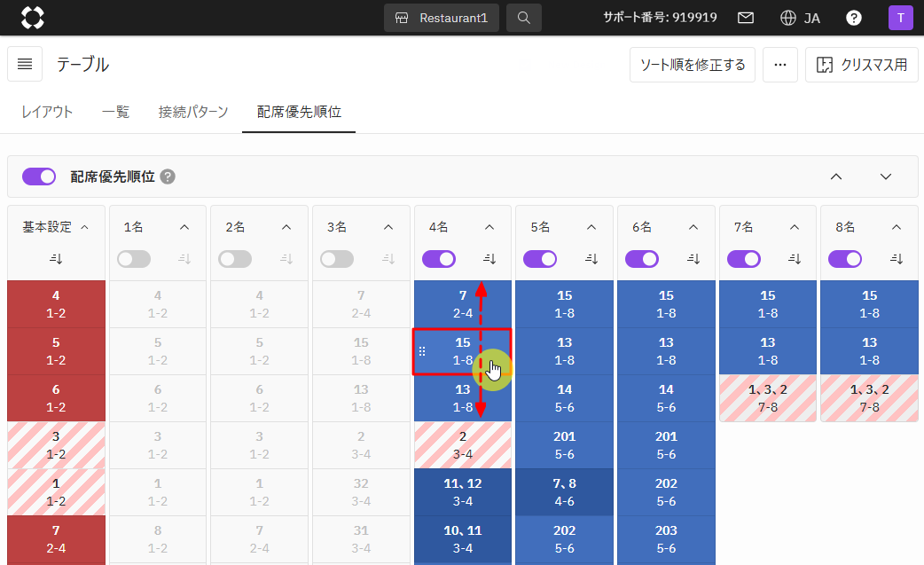Collapse the 8名 column chevron

[x=897, y=227]
